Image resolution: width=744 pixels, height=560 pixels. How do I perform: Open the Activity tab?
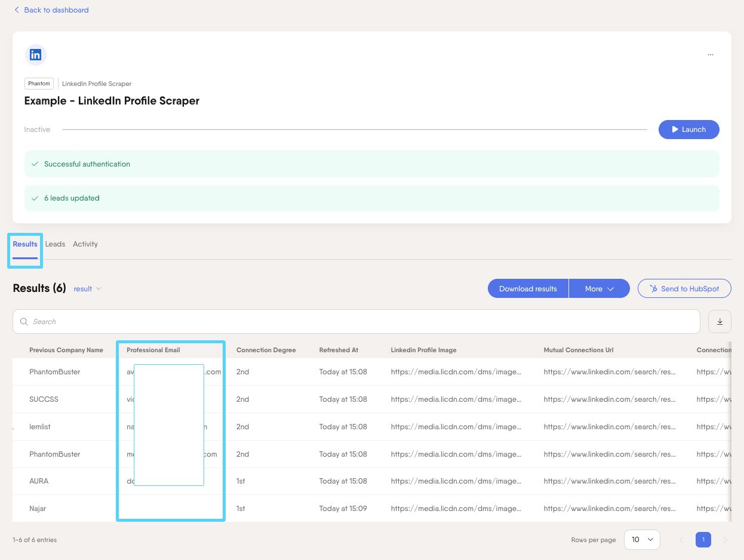point(85,244)
